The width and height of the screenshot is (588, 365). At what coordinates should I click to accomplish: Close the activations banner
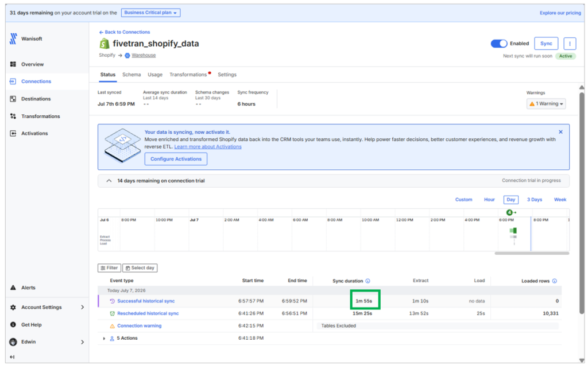pos(560,132)
